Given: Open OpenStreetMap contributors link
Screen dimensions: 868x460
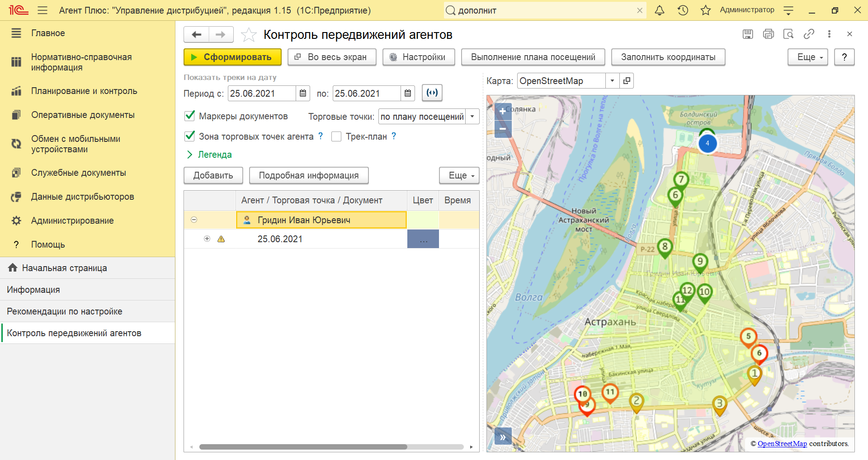Looking at the screenshot, I should 782,444.
